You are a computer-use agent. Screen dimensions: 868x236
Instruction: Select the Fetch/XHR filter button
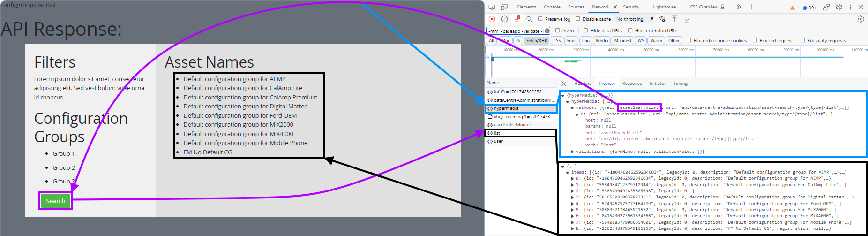[x=536, y=41]
